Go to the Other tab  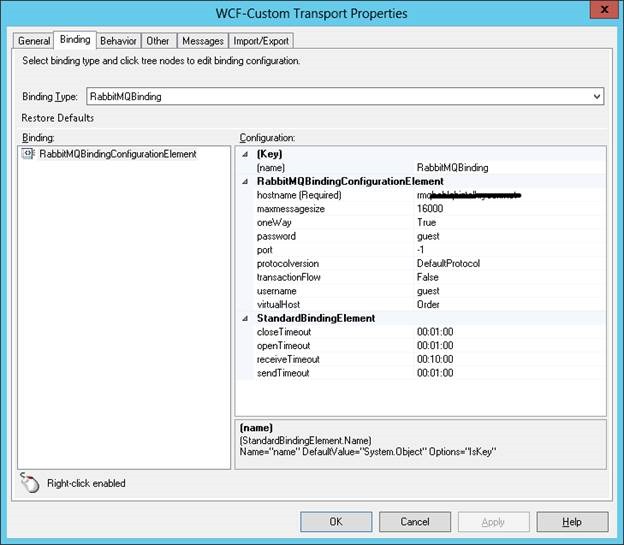click(158, 41)
